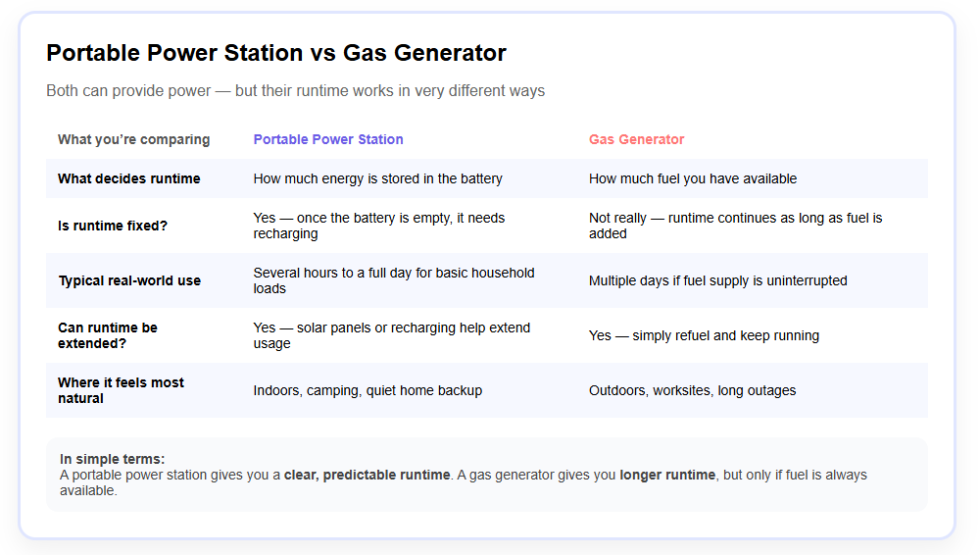
Task: Click the cell mentioning solar panels or recharging
Action: 391,335
